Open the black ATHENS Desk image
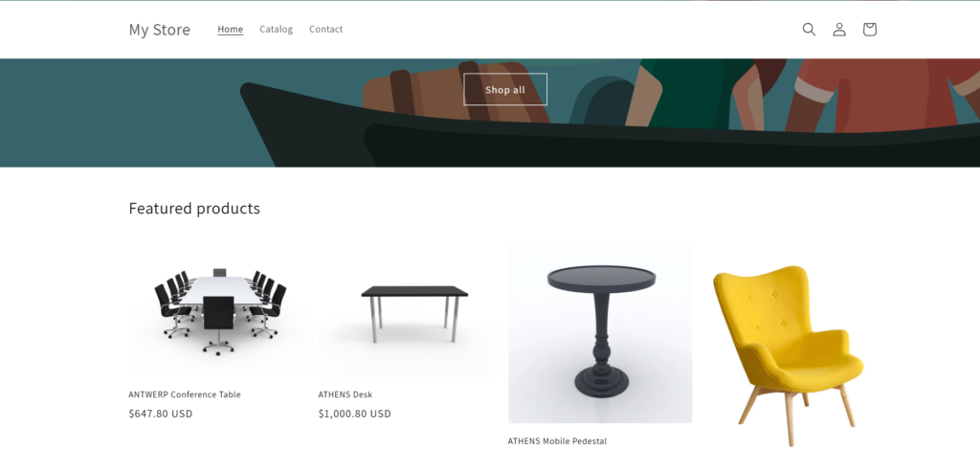Screen dimensions: 980x449 [x=410, y=311]
